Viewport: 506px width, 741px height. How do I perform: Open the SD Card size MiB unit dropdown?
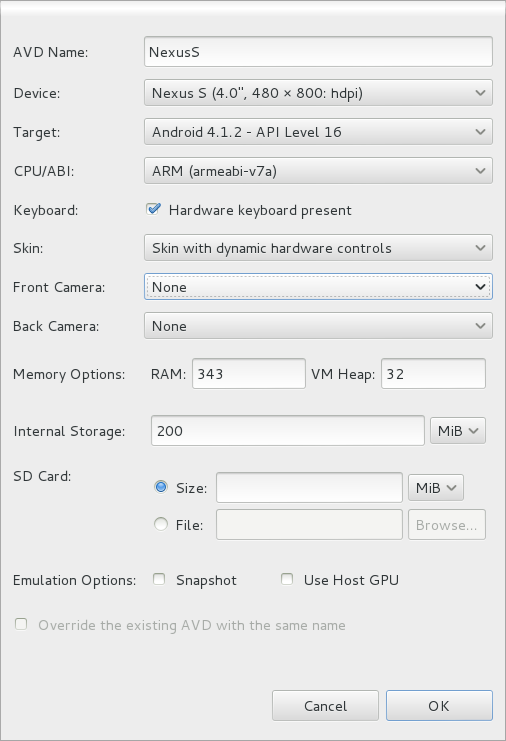pyautogui.click(x=436, y=487)
